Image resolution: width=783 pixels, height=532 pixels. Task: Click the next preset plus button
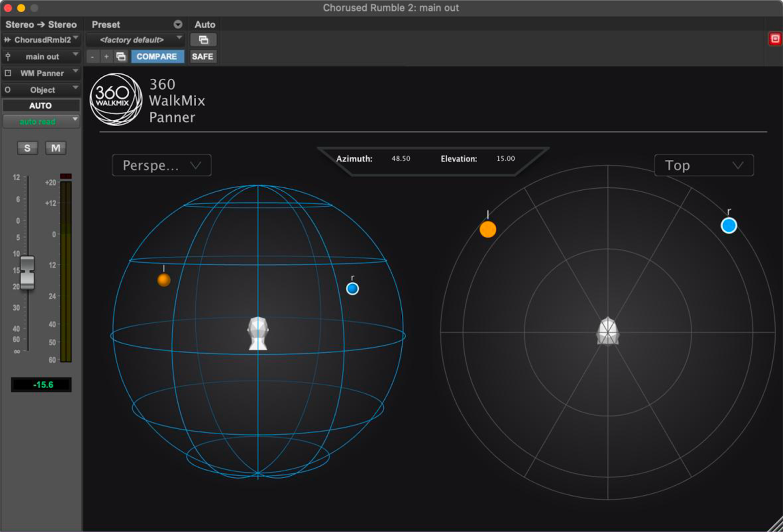pyautogui.click(x=106, y=57)
